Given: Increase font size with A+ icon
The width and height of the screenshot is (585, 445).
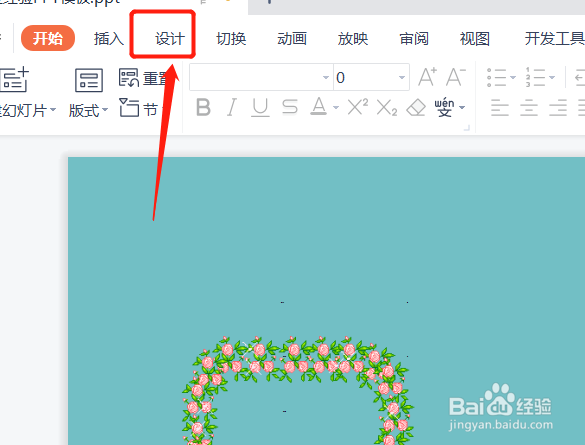Looking at the screenshot, I should pos(427,77).
